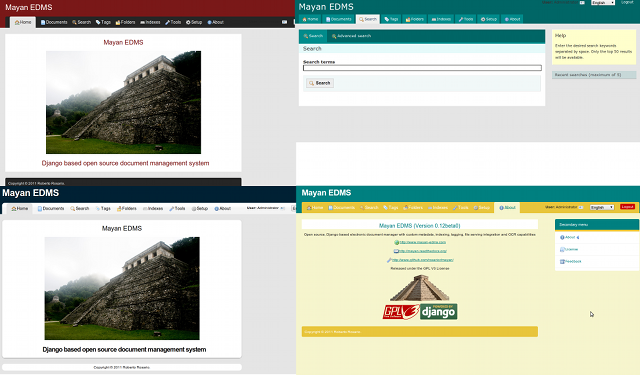Image resolution: width=640 pixels, height=375 pixels.
Task: Open the GitHub repository link
Action: (x=422, y=260)
